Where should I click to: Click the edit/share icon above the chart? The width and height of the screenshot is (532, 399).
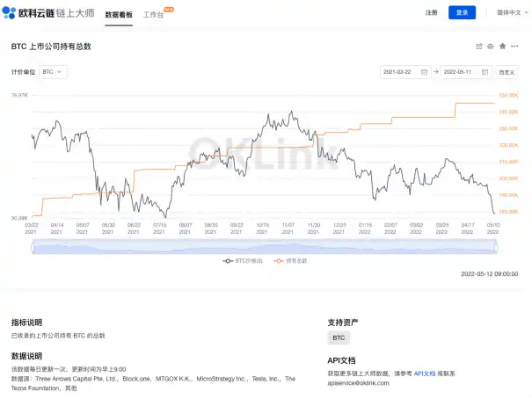(479, 46)
